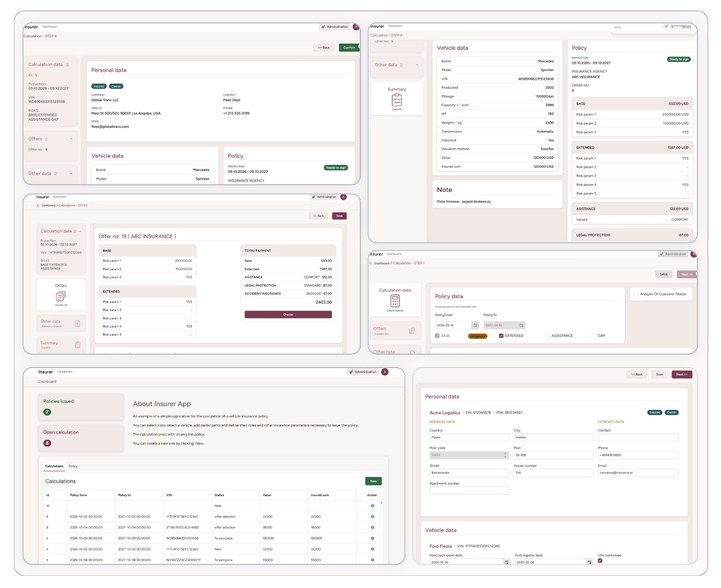721x588 pixels.
Task: Click the Calculation data calculator icon
Action: tap(395, 301)
